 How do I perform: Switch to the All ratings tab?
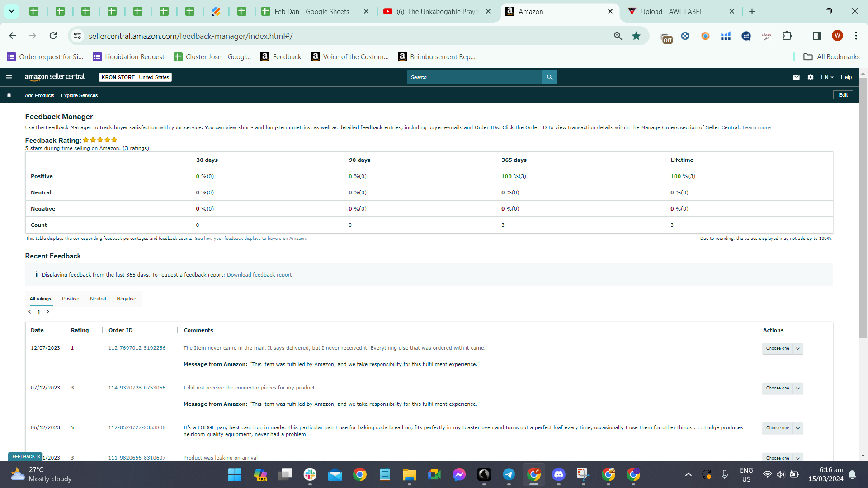point(41,299)
